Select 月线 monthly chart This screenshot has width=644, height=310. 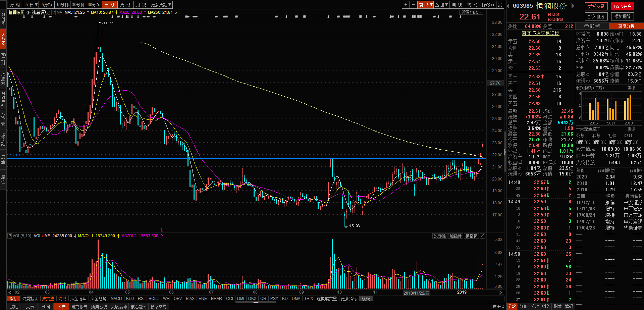141,5
